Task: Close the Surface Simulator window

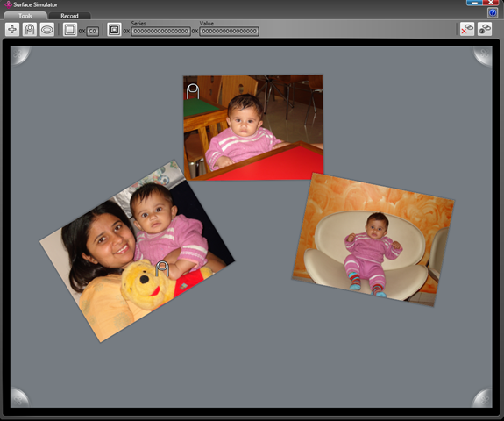Action: pos(491,3)
